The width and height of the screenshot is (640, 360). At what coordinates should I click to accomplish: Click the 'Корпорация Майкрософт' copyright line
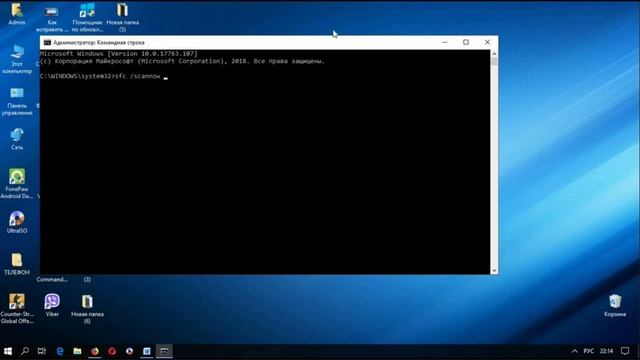(182, 61)
